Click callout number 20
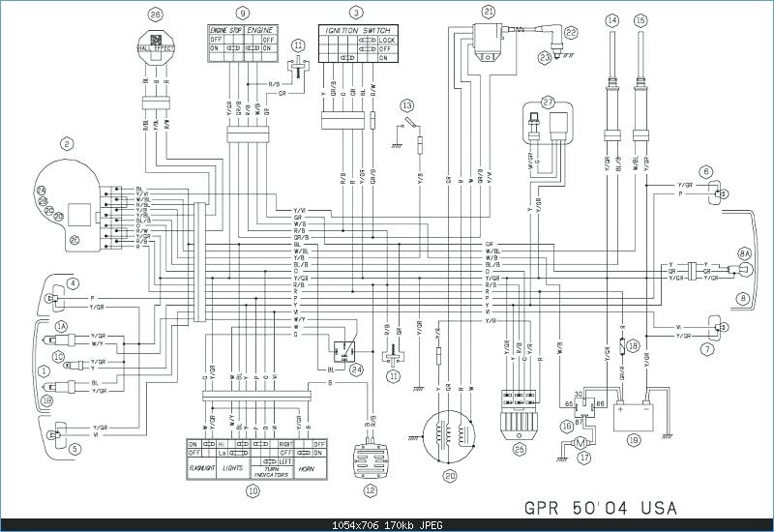Viewport: 774px width, 532px height. point(449,476)
